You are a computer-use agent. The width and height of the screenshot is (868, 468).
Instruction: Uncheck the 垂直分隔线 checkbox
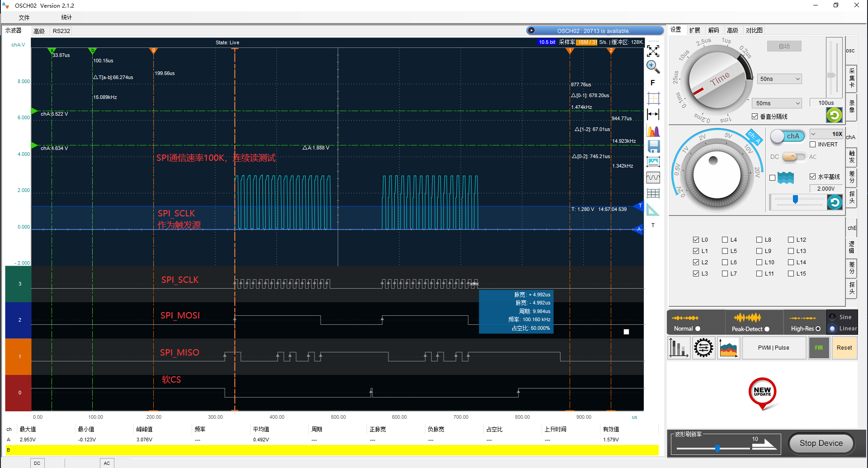(755, 117)
